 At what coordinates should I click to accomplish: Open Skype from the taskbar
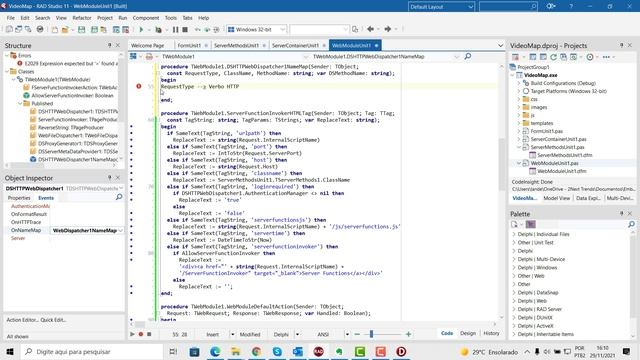tap(277, 351)
